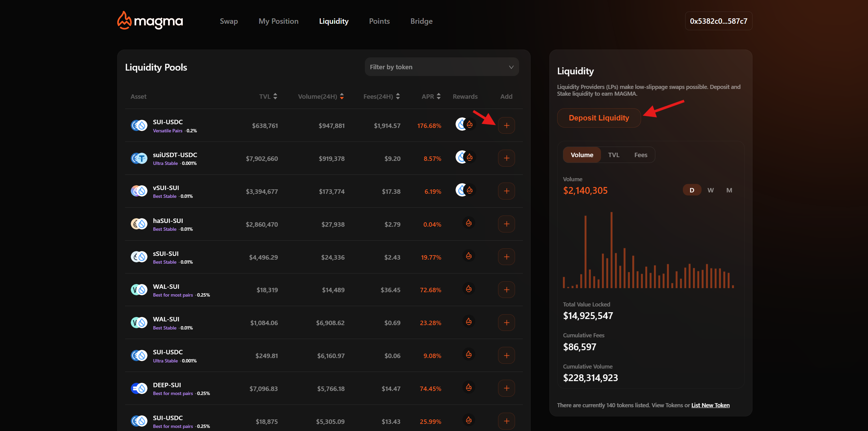Image resolution: width=868 pixels, height=431 pixels.
Task: Add liquidity to SUI-USDC Ultra Stable pool
Action: coord(506,355)
